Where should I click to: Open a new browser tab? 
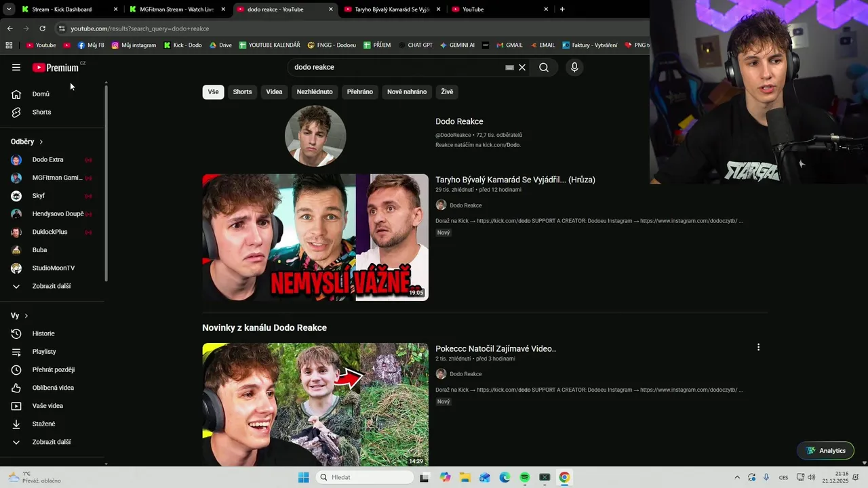(x=562, y=9)
